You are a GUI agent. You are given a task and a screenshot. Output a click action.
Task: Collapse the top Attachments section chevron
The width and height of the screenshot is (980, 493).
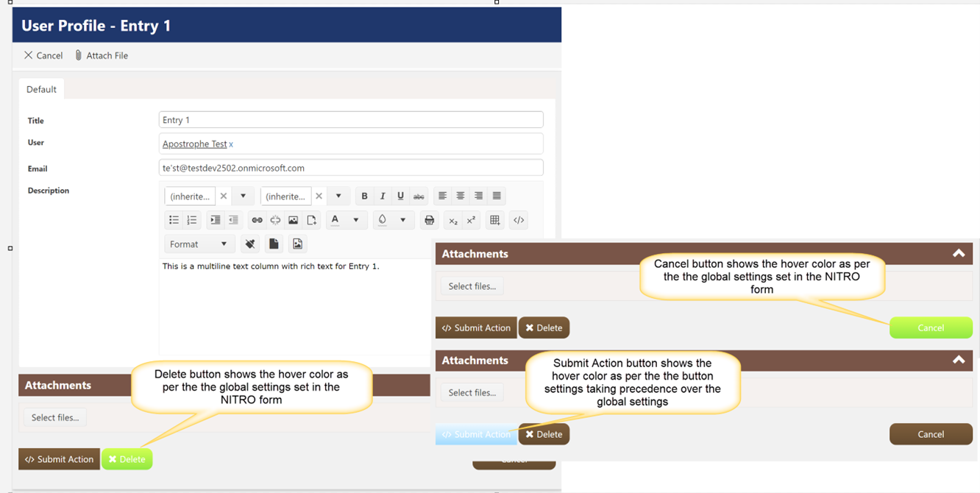tap(959, 253)
